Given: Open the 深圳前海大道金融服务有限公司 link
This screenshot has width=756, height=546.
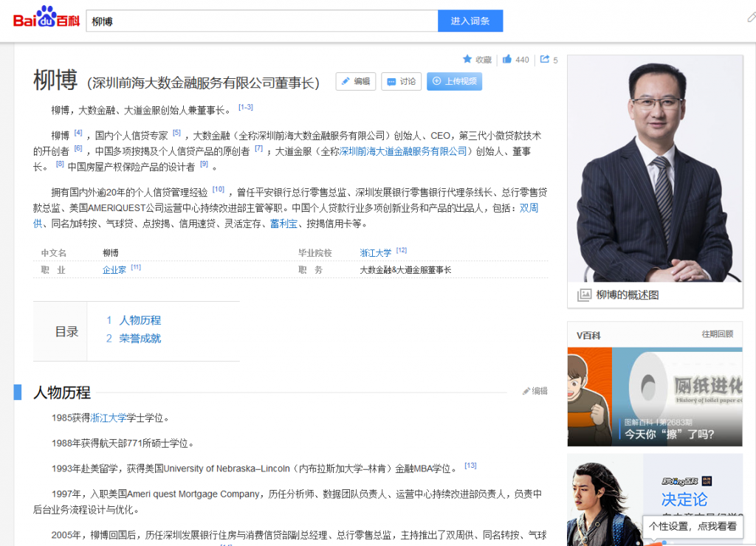Looking at the screenshot, I should tap(403, 151).
